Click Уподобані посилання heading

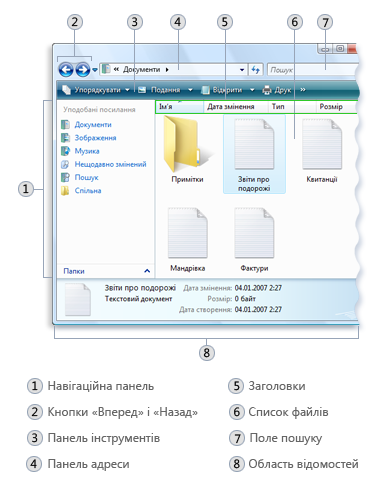click(99, 110)
